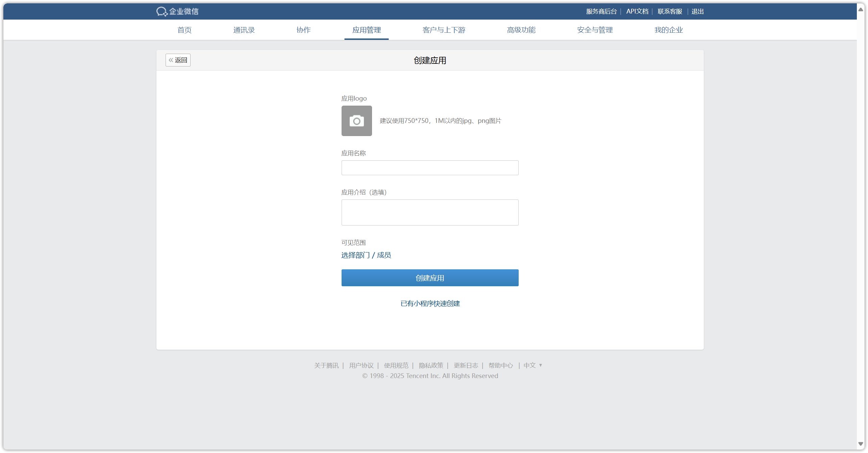This screenshot has height=453, width=868.
Task: Click the scrollbar up arrow
Action: [x=861, y=9]
